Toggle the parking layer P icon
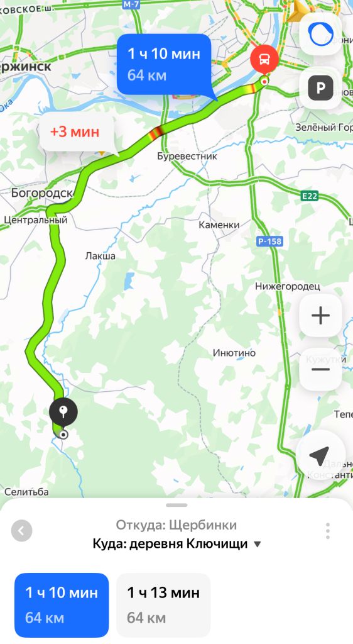 (320, 88)
